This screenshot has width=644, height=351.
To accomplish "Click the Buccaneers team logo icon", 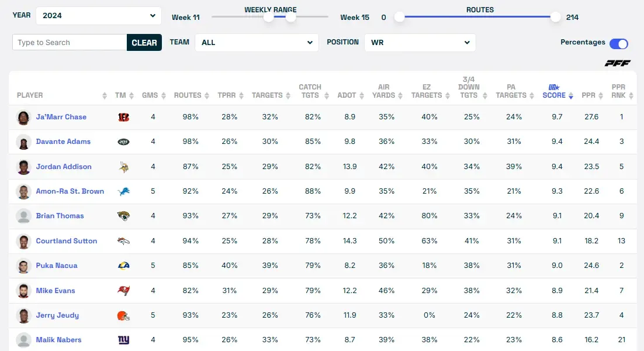I will [x=123, y=291].
